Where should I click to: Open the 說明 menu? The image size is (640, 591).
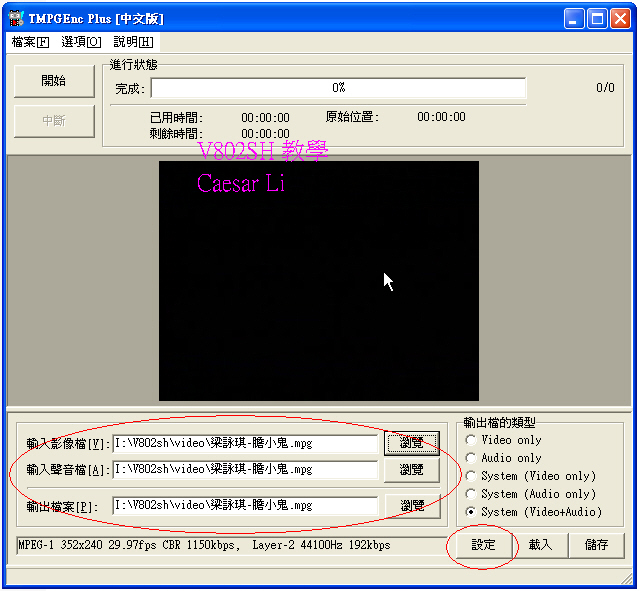[x=133, y=42]
